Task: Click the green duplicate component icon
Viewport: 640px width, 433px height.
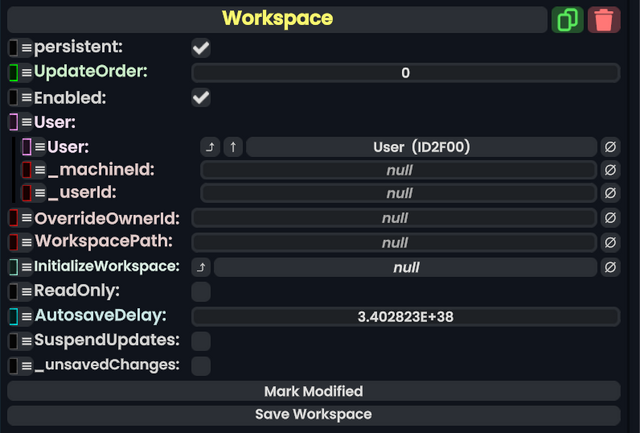Action: pos(567,20)
